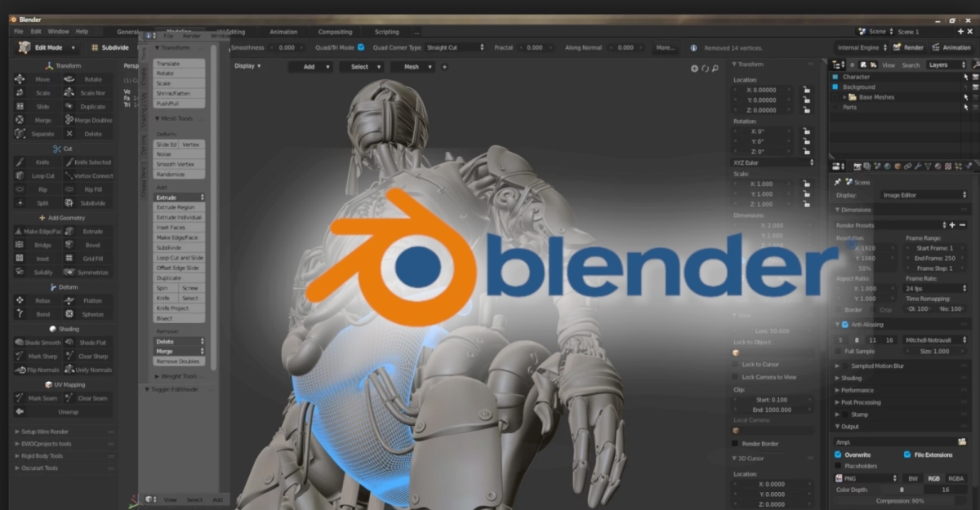
Task: Click the Spherize deform tool
Action: pyautogui.click(x=88, y=314)
